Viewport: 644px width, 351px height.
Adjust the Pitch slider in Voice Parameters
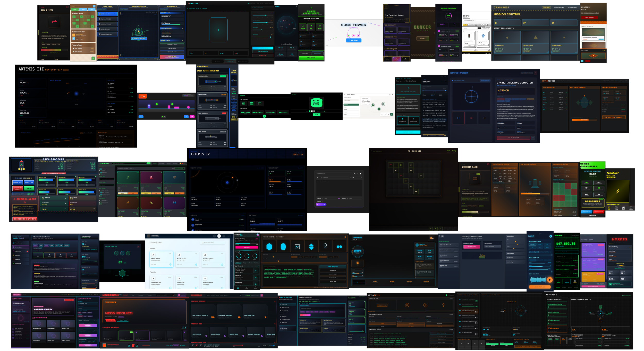coord(515,241)
